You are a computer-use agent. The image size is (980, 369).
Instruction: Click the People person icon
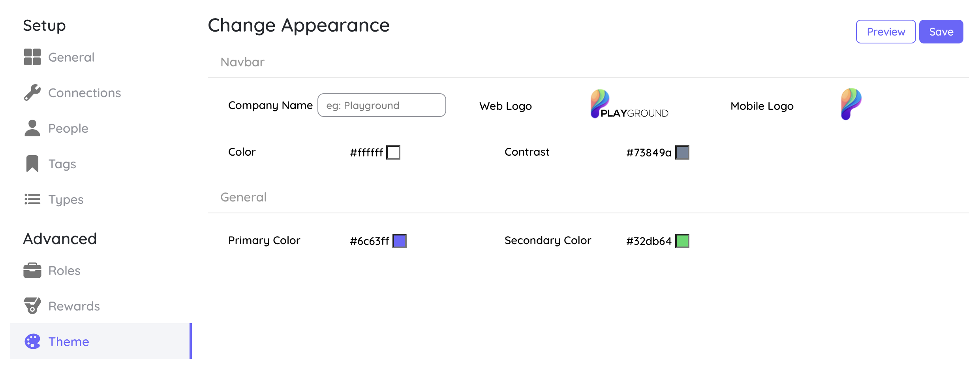pyautogui.click(x=32, y=128)
